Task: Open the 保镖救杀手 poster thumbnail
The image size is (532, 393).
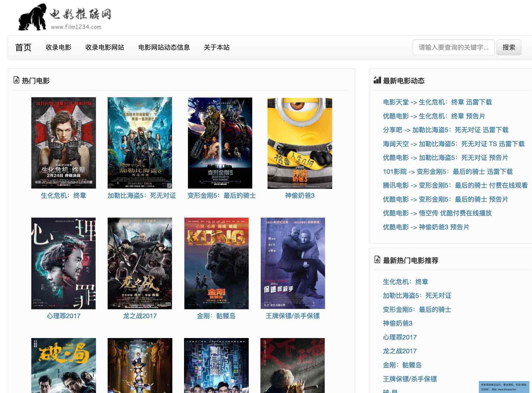Action: 293,263
